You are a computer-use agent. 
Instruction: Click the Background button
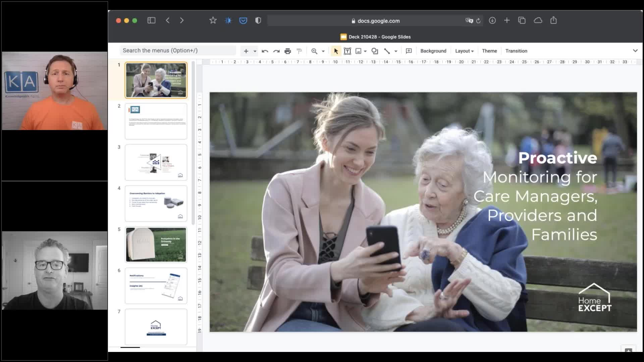[x=433, y=51]
